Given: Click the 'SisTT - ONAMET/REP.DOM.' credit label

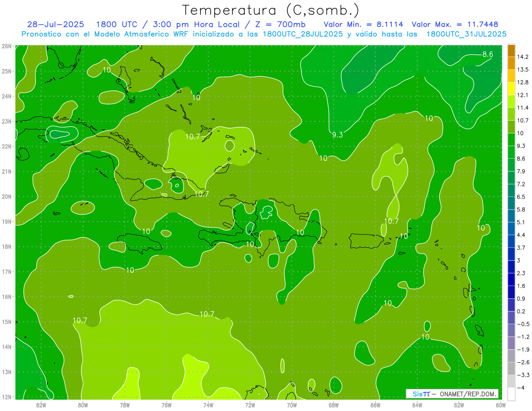Looking at the screenshot, I should 452,394.
